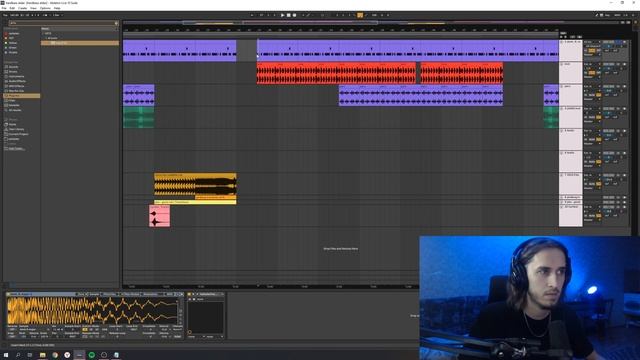640x360 pixels.
Task: Toggle the MIDI map mode button
Action: tap(618, 15)
